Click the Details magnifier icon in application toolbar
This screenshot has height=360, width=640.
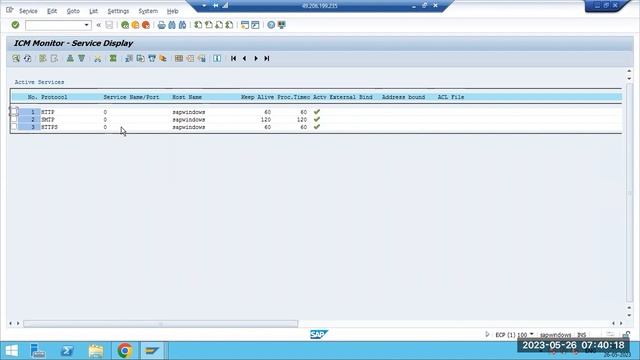(16, 58)
